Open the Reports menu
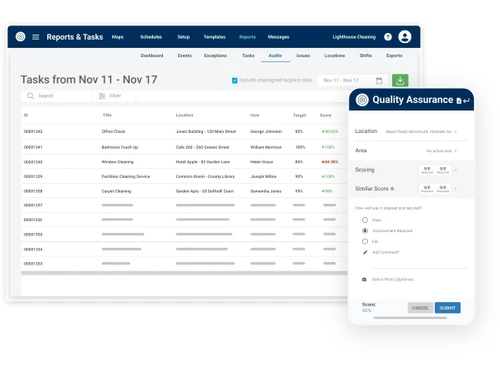Image resolution: width=500 pixels, height=375 pixels. (x=247, y=37)
